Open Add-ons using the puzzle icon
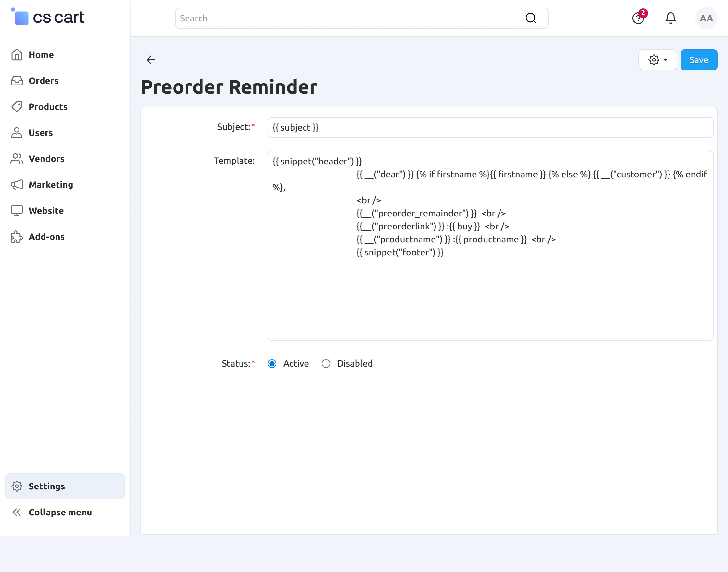 (x=17, y=236)
